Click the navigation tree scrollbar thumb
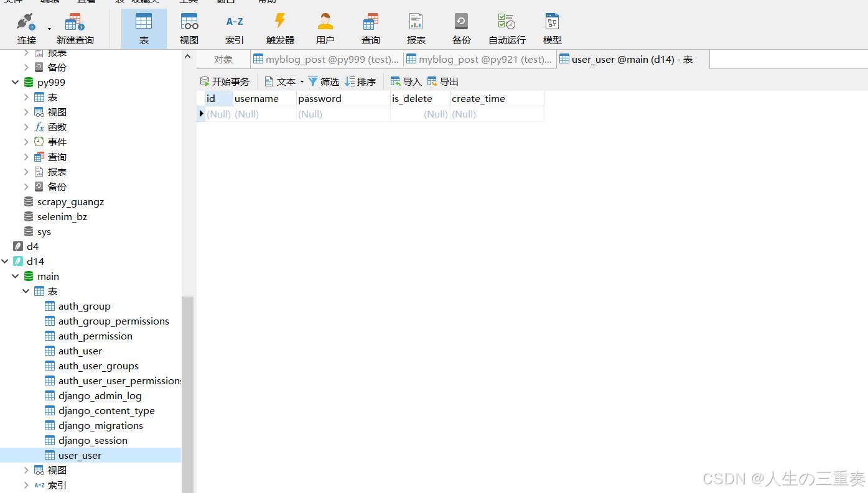This screenshot has width=868, height=493. [188, 394]
